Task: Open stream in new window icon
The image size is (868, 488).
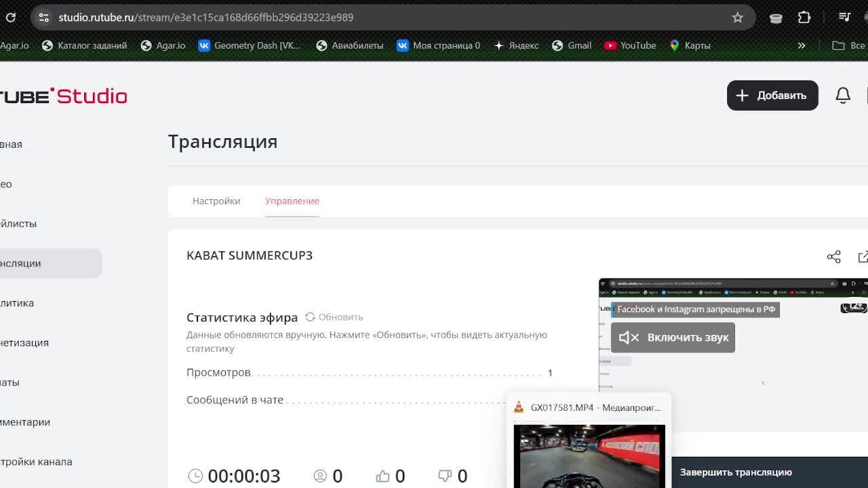Action: (x=863, y=256)
